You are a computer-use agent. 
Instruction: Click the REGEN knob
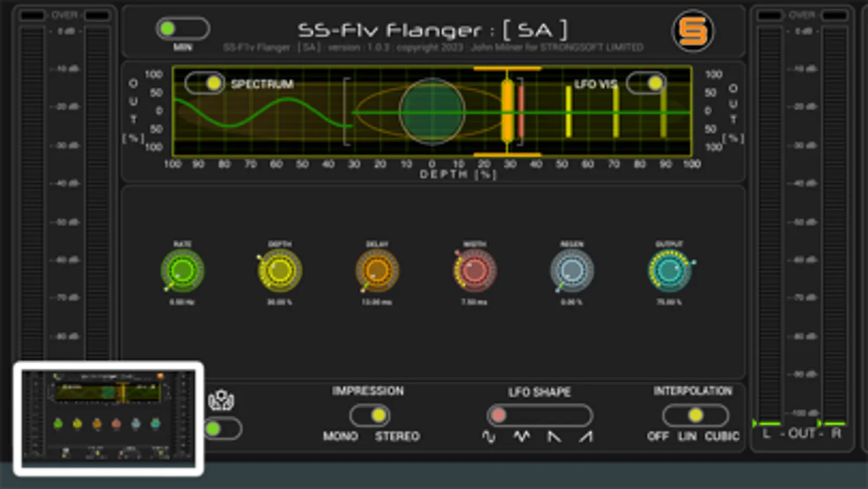(572, 271)
